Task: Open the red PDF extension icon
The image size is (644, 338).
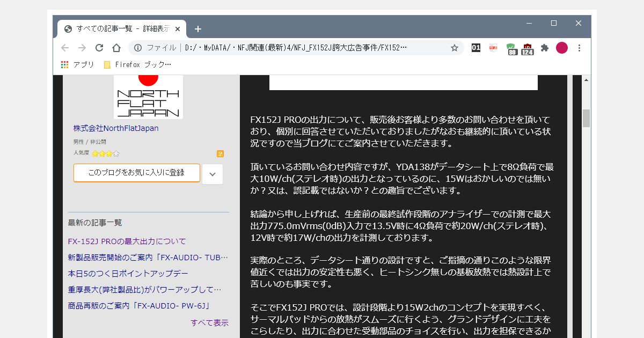Action: (x=493, y=48)
